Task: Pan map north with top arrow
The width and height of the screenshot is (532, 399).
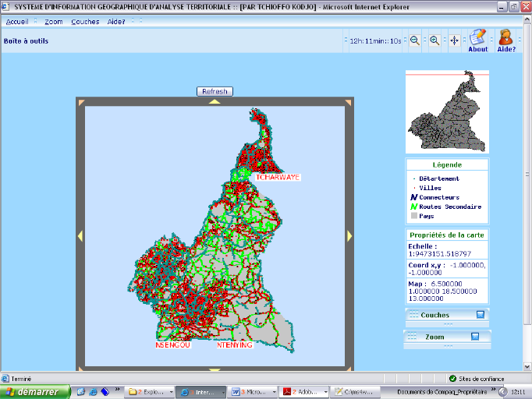Action: [x=215, y=101]
